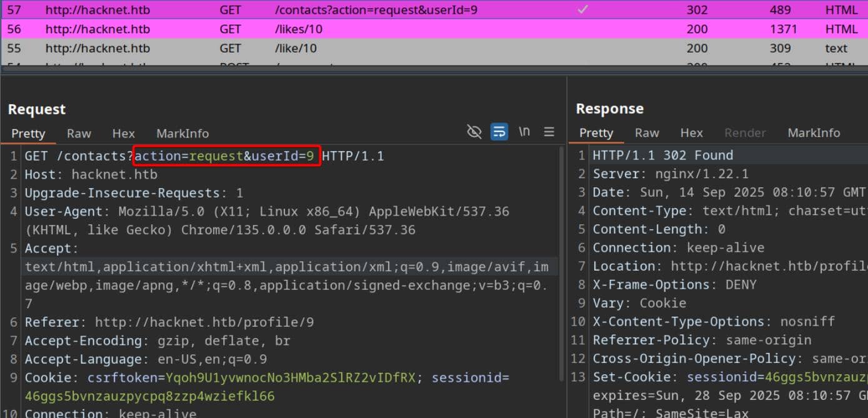Toggle highlighting on the Pretty view button

[x=29, y=133]
